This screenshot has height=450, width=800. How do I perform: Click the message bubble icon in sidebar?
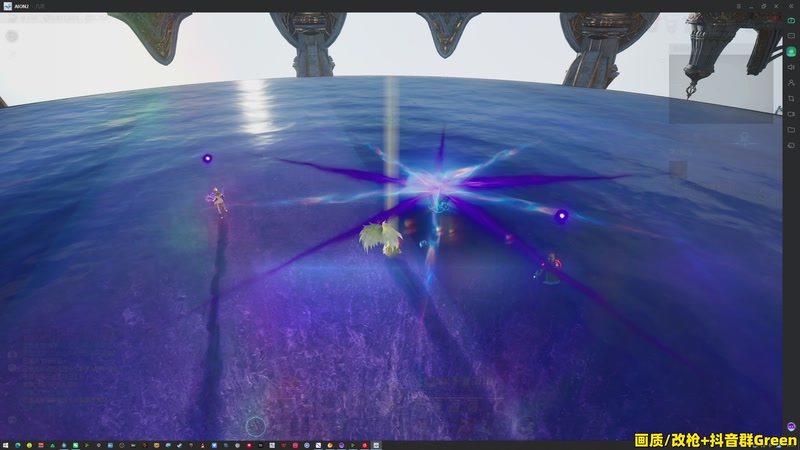click(x=791, y=36)
